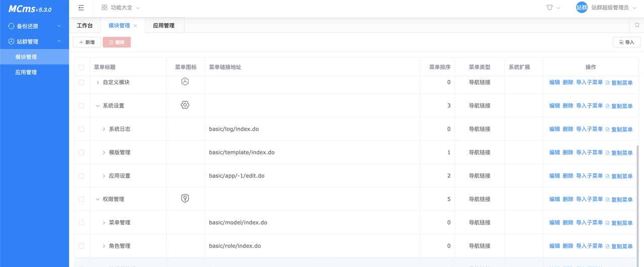Copy menu in the 系统设置 row
This screenshot has width=644, height=267.
point(619,106)
